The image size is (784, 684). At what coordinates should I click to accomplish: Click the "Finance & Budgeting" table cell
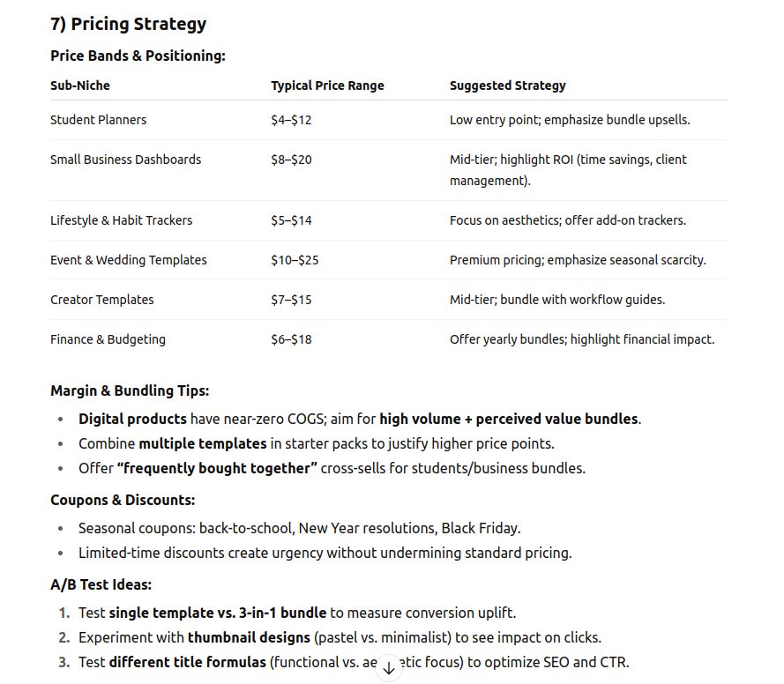(108, 339)
